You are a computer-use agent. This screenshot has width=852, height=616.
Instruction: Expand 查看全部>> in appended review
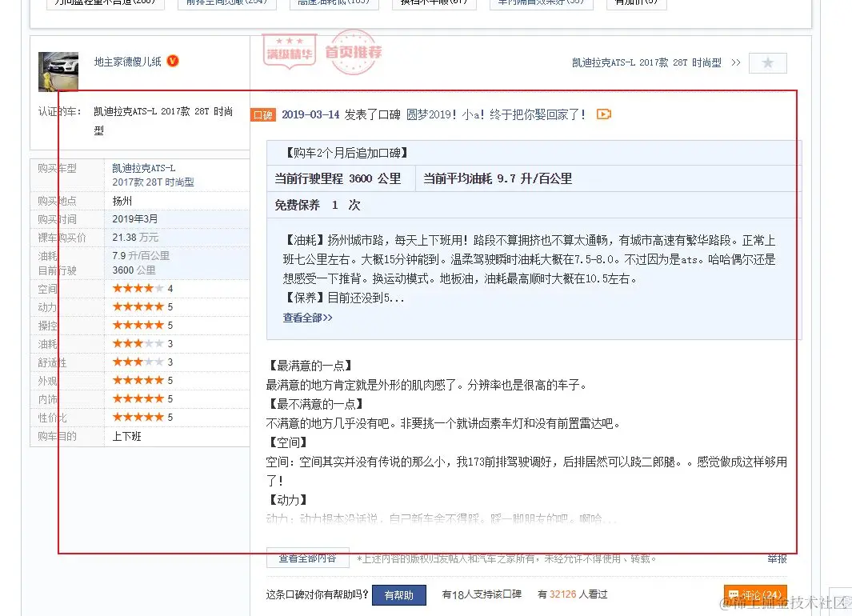tap(307, 318)
